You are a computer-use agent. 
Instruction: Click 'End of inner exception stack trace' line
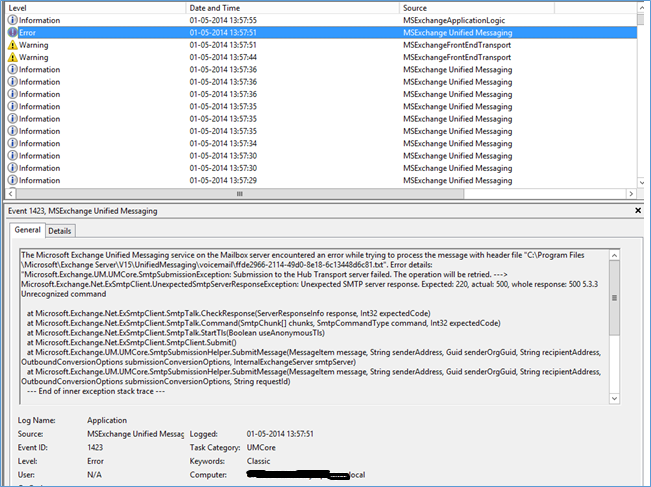click(x=96, y=391)
